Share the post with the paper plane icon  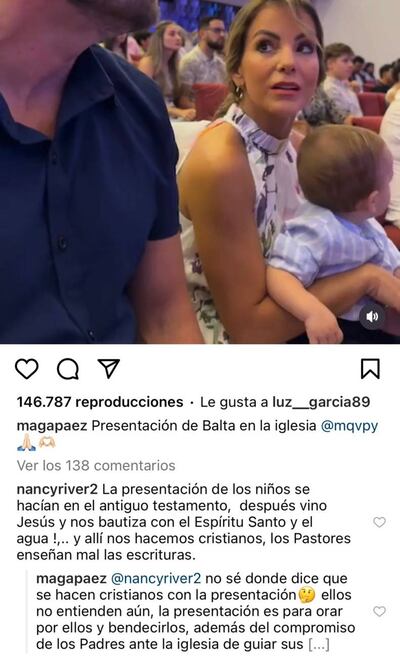[109, 368]
